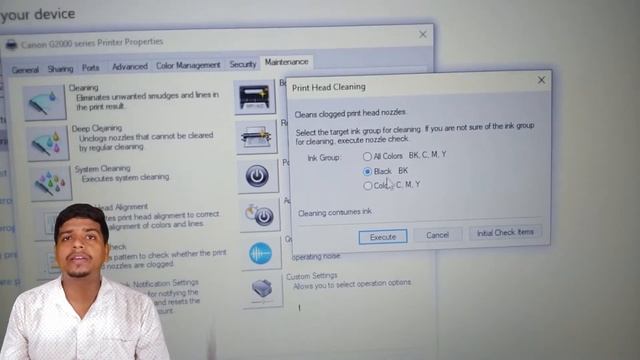Close the Printer Properties window
The image size is (640, 360).
coord(423,34)
